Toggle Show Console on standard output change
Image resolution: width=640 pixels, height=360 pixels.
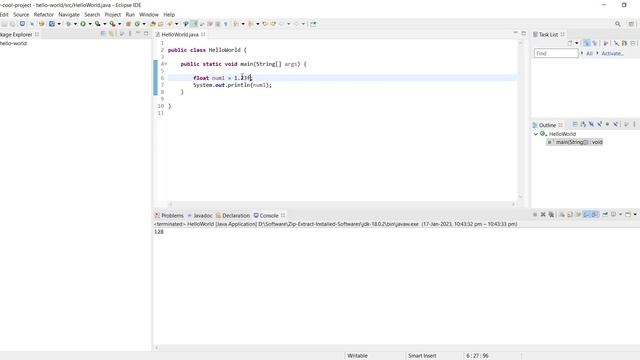pyautogui.click(x=587, y=214)
